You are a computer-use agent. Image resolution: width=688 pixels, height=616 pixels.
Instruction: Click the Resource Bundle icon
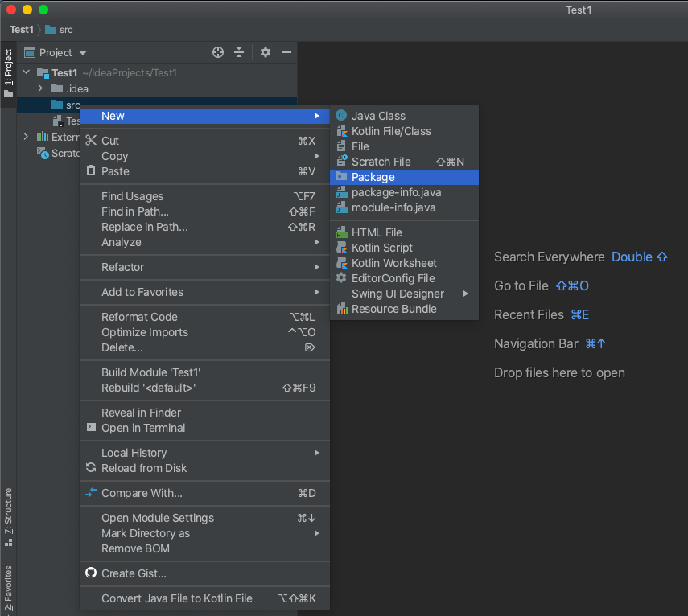(342, 309)
